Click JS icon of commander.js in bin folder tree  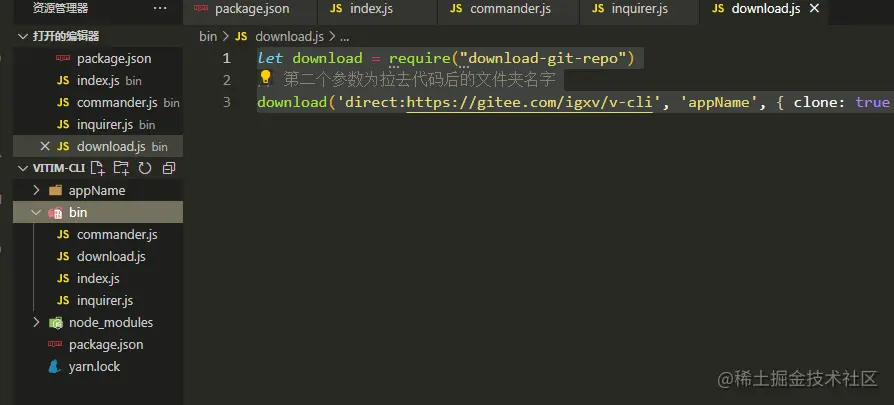[x=63, y=234]
